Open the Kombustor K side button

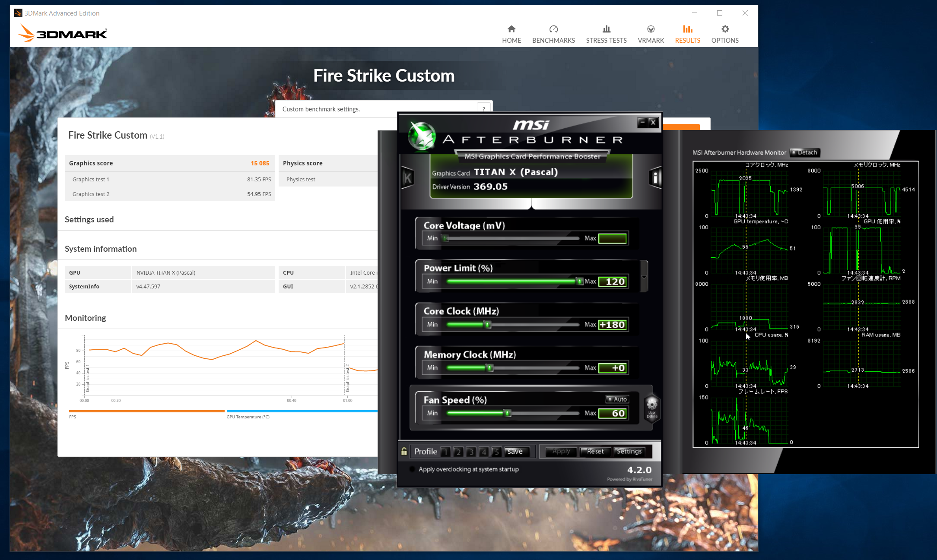point(407,177)
